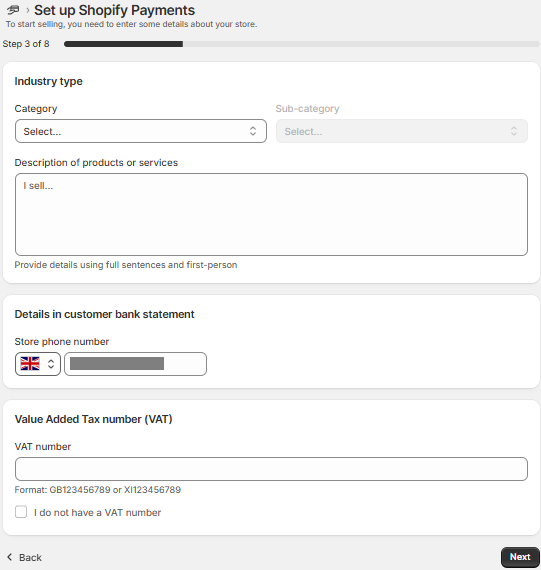Image resolution: width=541 pixels, height=570 pixels.
Task: Click the "I do not have a VAT number" label
Action: (97, 513)
